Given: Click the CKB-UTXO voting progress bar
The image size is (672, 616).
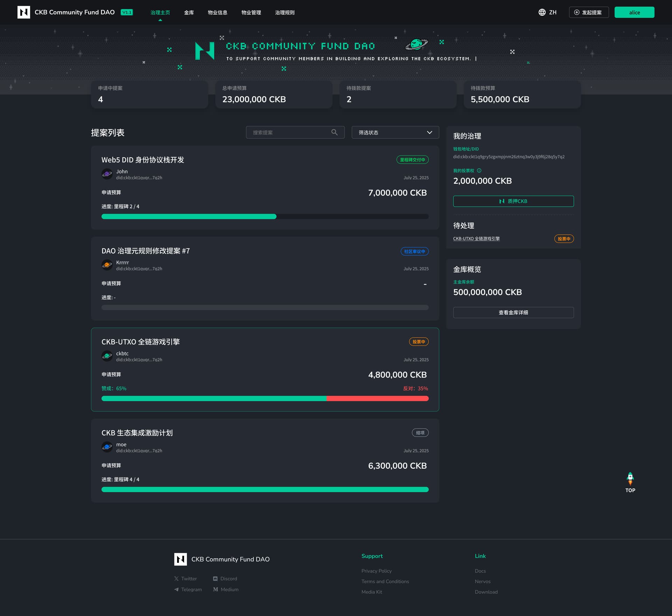Looking at the screenshot, I should [x=265, y=398].
